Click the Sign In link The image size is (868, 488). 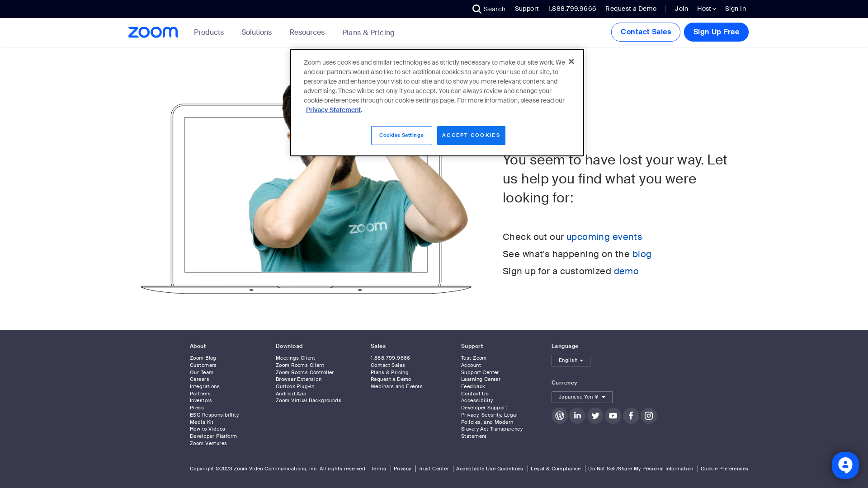tap(736, 9)
